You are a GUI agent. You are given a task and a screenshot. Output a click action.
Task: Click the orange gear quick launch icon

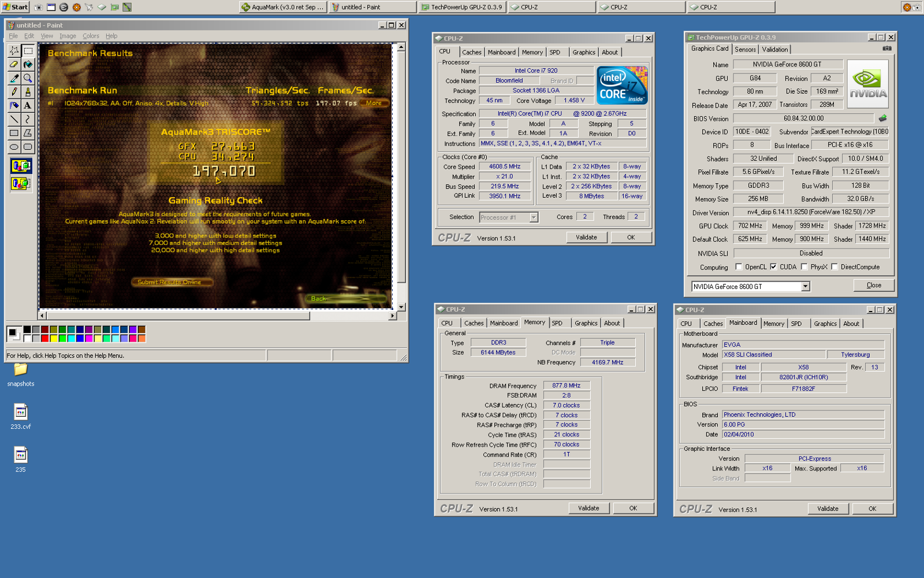(x=76, y=7)
